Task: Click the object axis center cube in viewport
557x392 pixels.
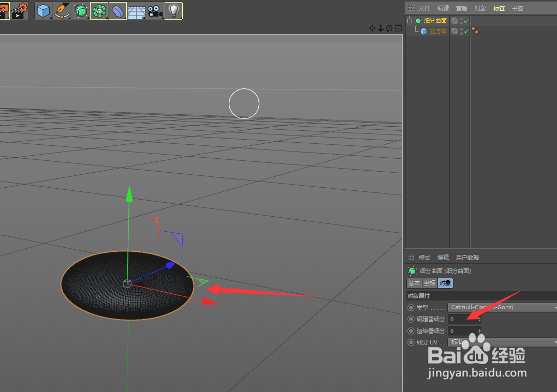Action: coord(127,283)
